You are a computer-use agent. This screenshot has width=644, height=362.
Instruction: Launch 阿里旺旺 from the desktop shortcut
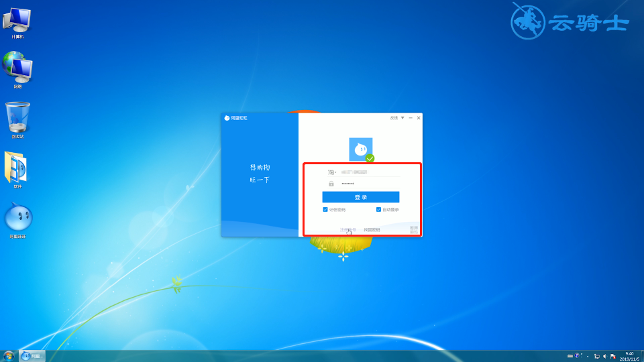pos(18,218)
